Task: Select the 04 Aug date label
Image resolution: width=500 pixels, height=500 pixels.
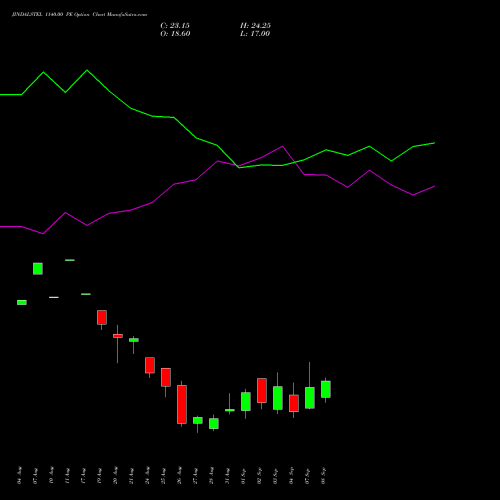Action: click(19, 475)
